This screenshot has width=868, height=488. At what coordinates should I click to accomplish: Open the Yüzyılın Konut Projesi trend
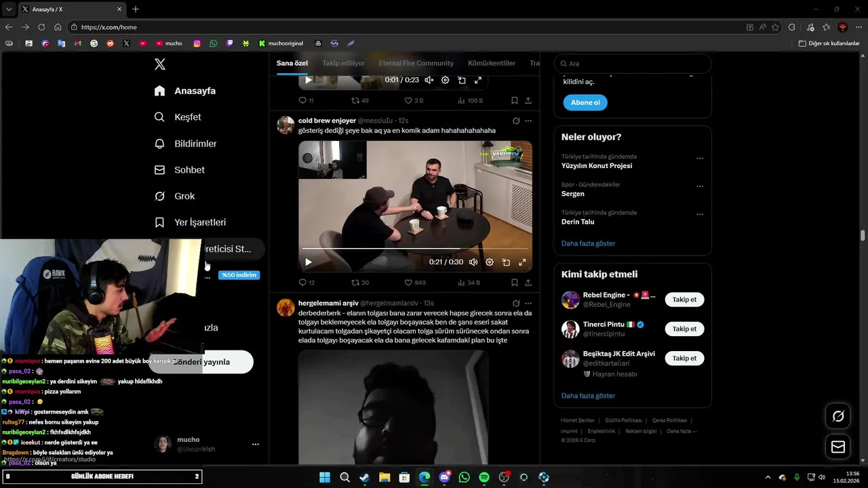click(597, 165)
